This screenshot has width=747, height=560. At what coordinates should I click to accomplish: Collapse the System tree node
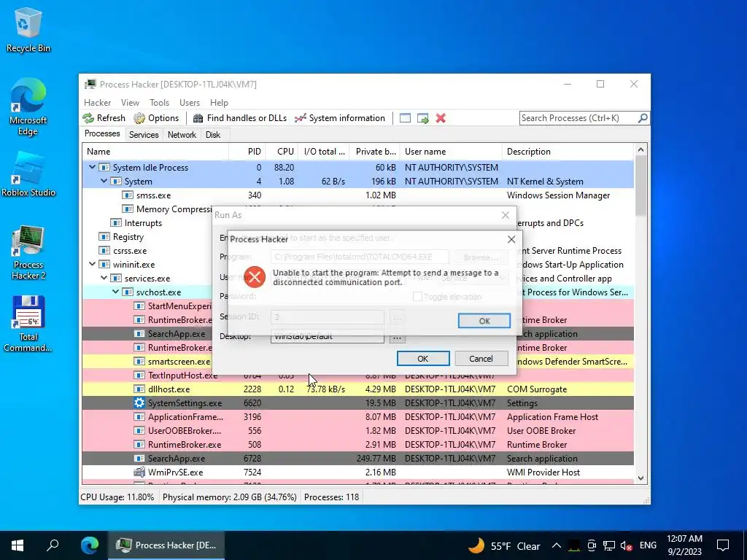pyautogui.click(x=104, y=181)
